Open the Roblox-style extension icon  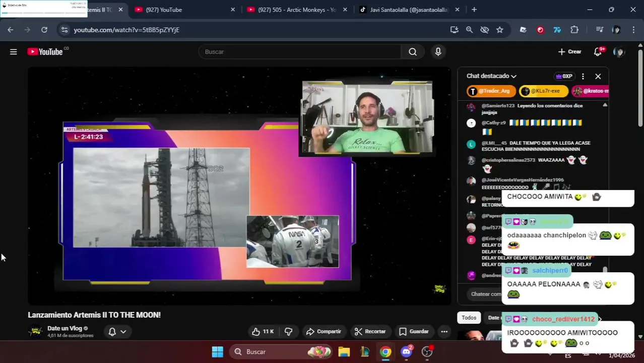[523, 30]
